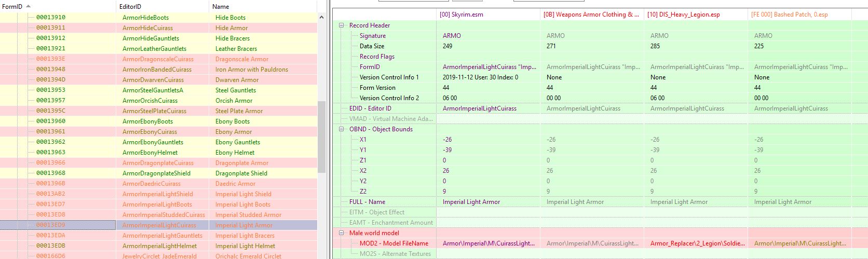Select the Dragonscale Armor record
868x259 pixels.
(x=158, y=59)
